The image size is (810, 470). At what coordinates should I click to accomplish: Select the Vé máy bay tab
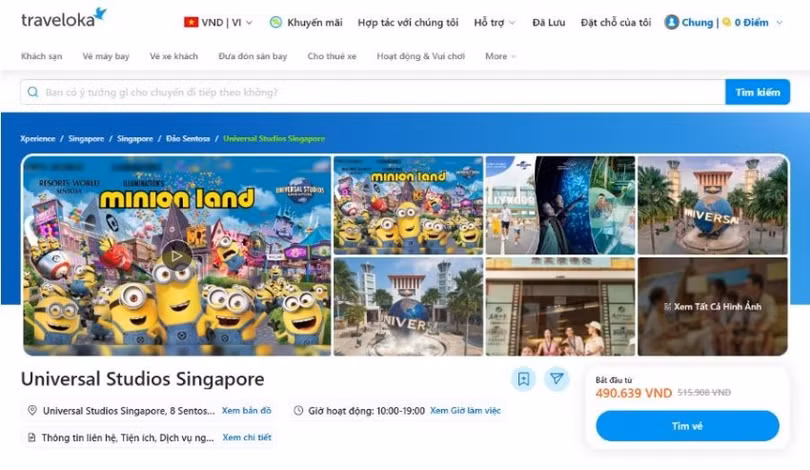pyautogui.click(x=106, y=56)
